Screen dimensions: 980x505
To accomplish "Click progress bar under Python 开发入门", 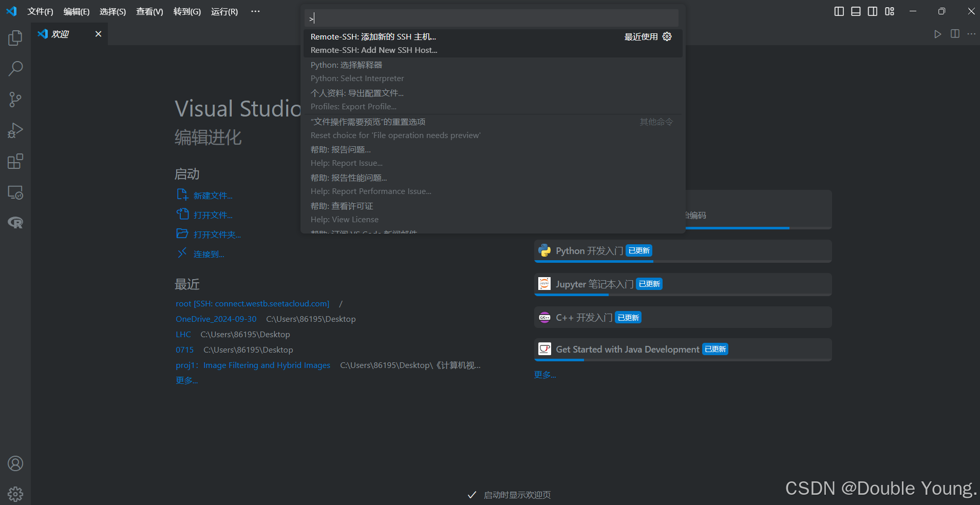I will [x=683, y=262].
